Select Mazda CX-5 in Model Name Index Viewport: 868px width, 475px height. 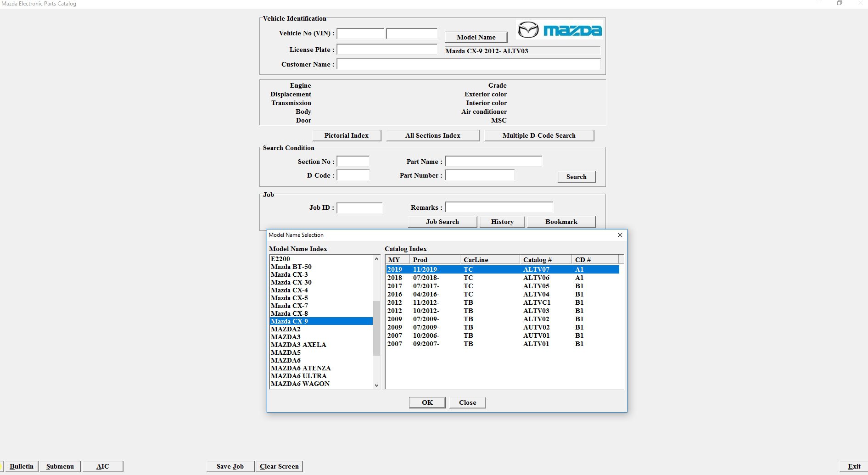[289, 297]
